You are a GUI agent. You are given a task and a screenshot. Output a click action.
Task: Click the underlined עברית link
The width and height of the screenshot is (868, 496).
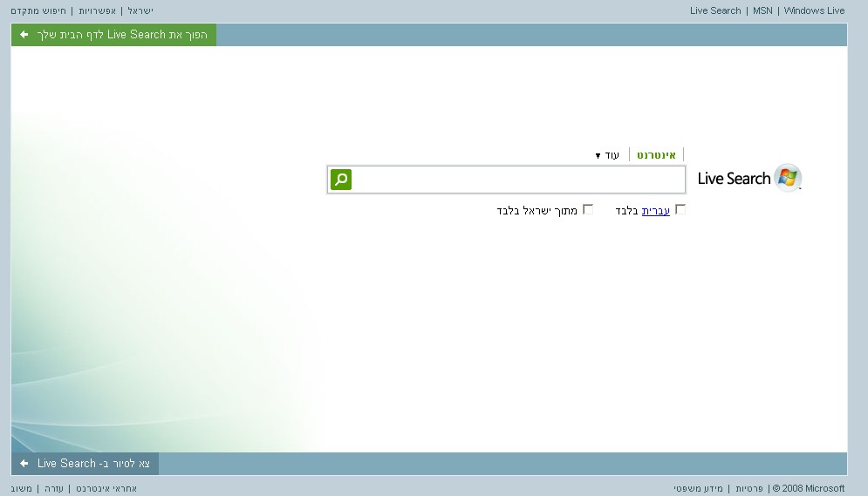pos(656,211)
